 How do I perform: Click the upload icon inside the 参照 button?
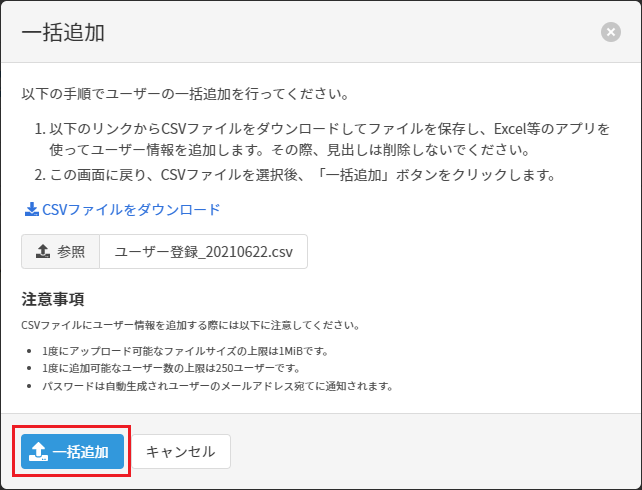(x=43, y=252)
